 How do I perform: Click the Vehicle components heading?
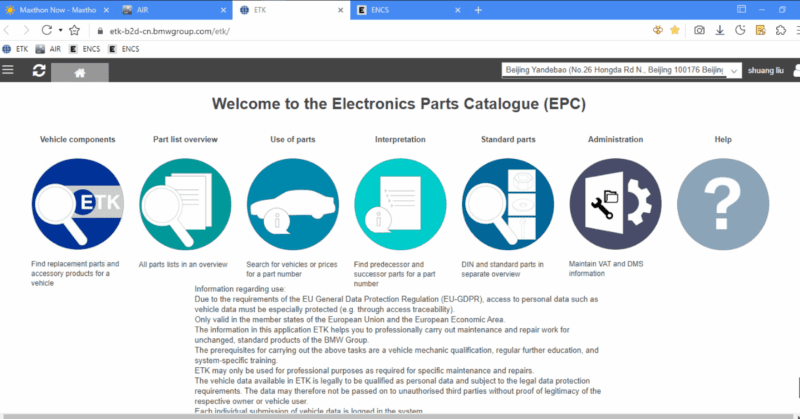coord(78,139)
